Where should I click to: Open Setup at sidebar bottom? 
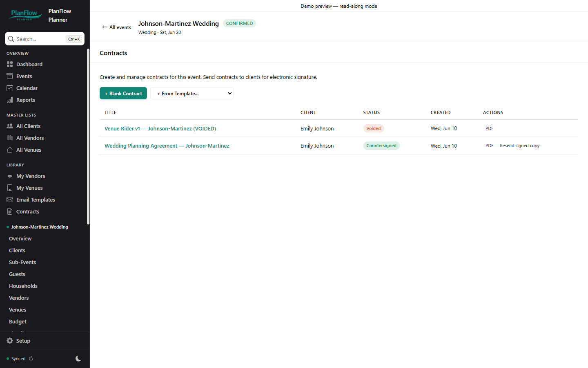click(23, 341)
